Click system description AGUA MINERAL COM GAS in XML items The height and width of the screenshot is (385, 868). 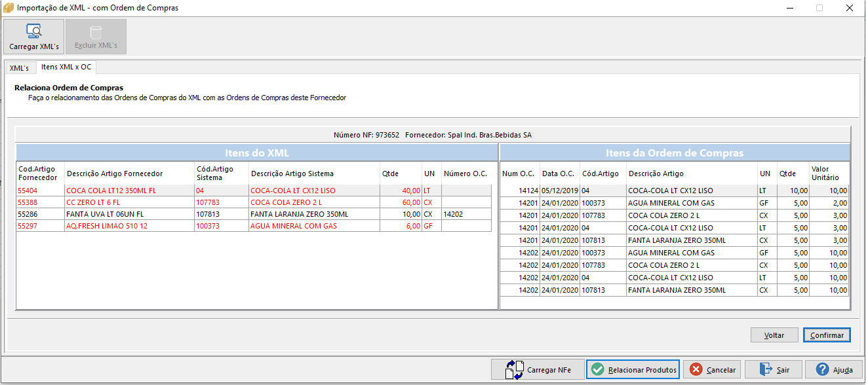coord(314,226)
